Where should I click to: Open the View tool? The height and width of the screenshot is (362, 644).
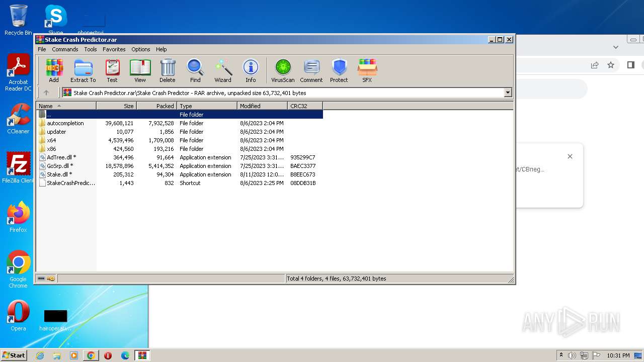[x=140, y=70]
